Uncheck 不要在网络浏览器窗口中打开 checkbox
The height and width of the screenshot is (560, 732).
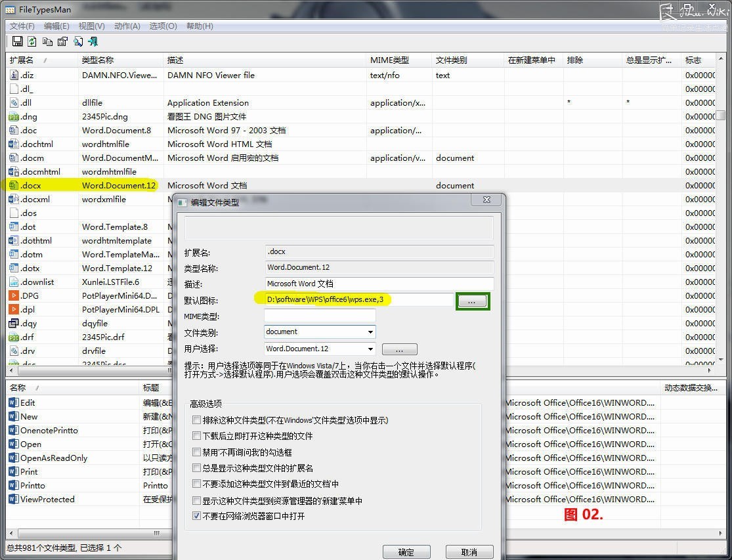[196, 516]
